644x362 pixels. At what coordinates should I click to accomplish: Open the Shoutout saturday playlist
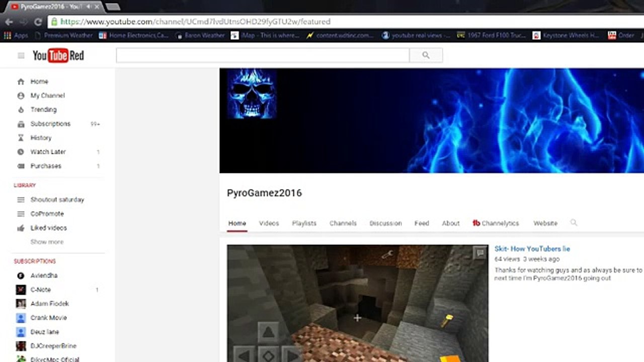tap(58, 200)
